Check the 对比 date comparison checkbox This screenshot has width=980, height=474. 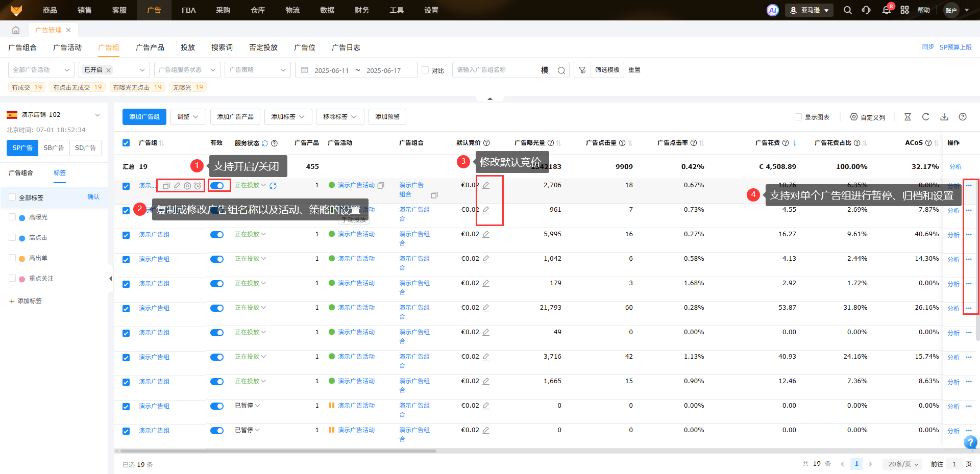(425, 70)
